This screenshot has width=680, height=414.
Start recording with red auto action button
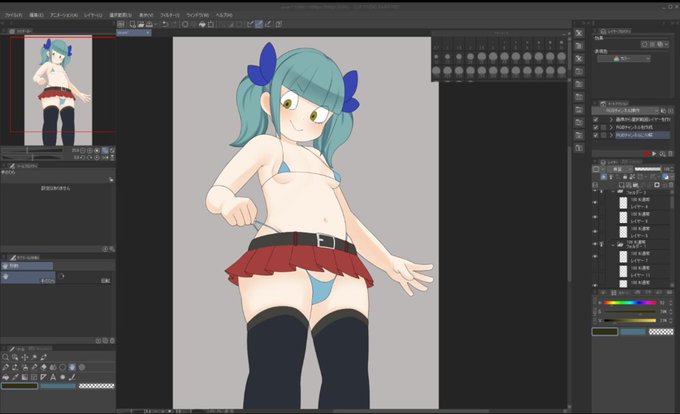tap(646, 153)
